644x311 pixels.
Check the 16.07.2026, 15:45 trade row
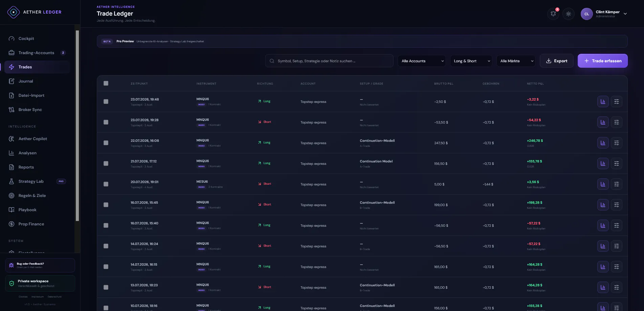[106, 205]
